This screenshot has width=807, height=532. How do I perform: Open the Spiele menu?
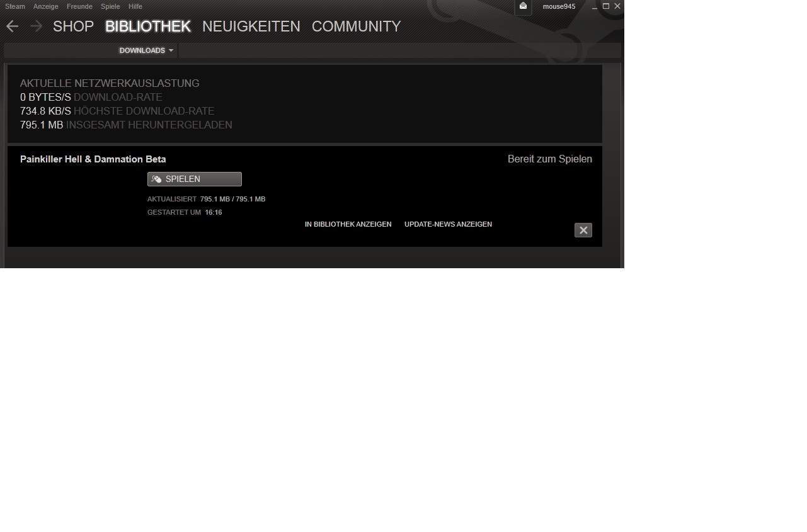(x=110, y=6)
